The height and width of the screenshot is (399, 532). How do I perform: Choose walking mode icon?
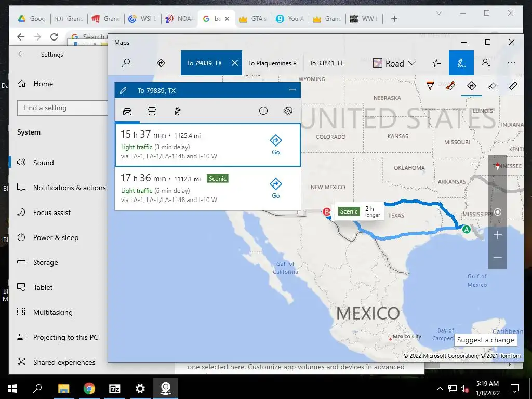177,111
